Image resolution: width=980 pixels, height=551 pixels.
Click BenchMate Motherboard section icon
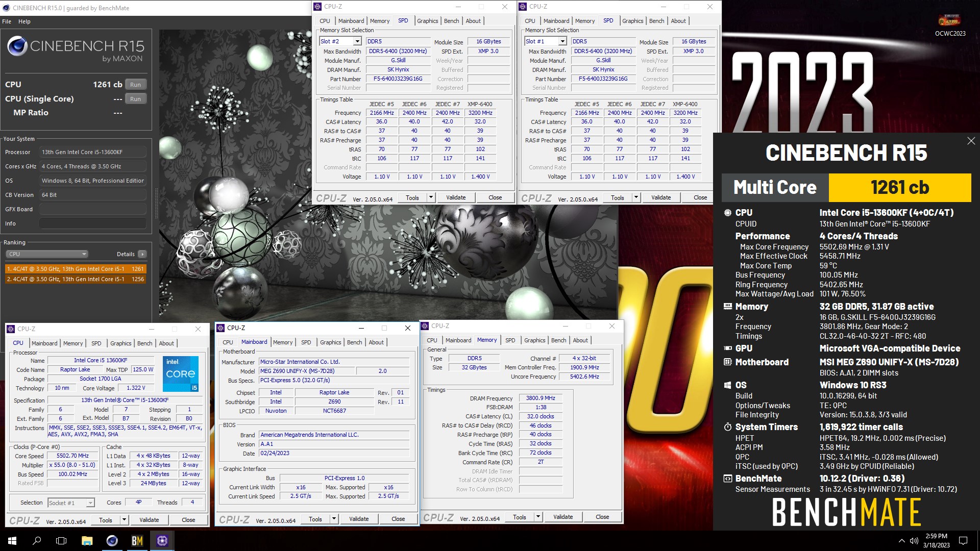click(x=728, y=362)
